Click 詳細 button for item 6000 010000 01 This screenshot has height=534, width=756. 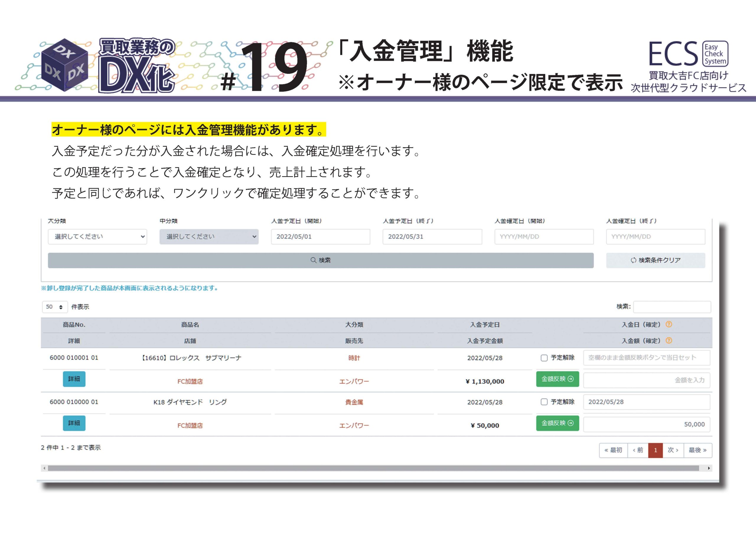[74, 423]
